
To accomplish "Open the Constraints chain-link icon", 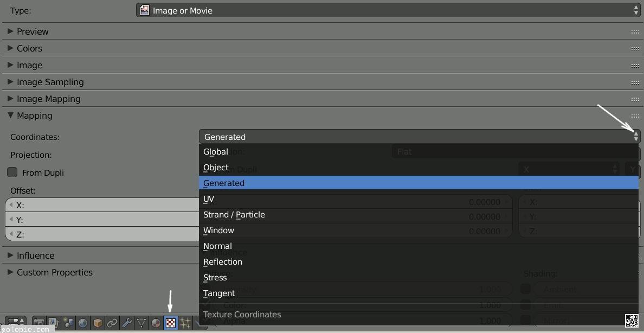I will click(112, 323).
